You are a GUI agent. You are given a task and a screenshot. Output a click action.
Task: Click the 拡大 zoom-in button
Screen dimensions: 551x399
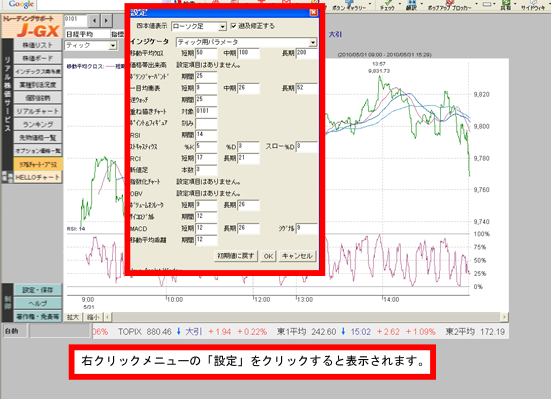pyautogui.click(x=73, y=317)
